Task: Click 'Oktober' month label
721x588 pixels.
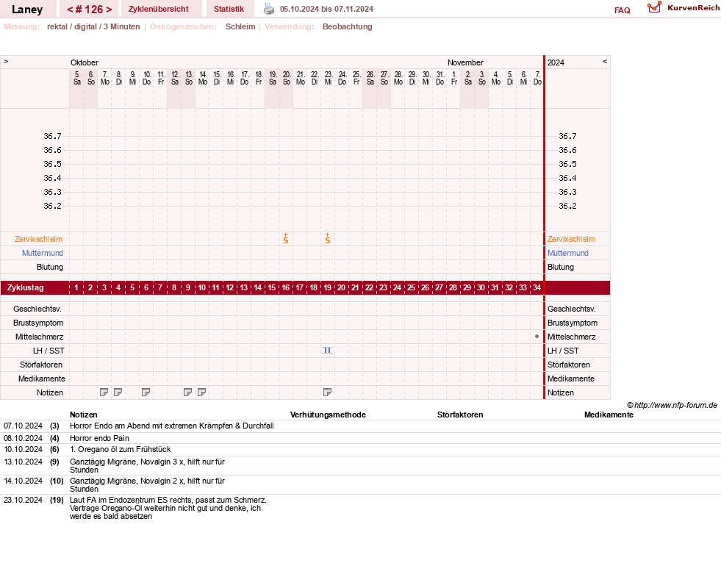Action: pos(84,62)
